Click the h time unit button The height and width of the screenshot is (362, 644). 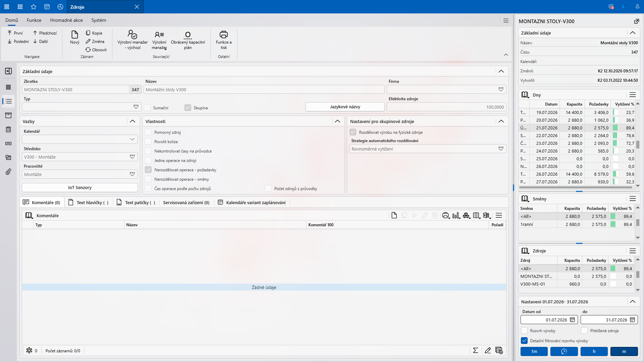pyautogui.click(x=594, y=351)
